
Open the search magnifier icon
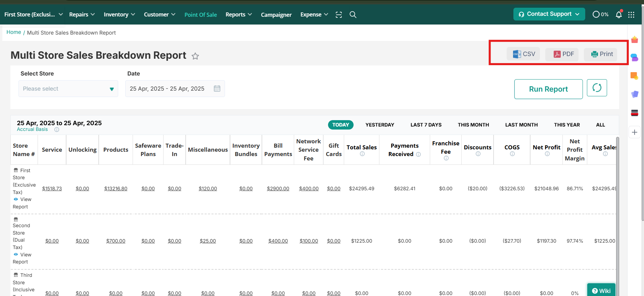click(x=353, y=15)
